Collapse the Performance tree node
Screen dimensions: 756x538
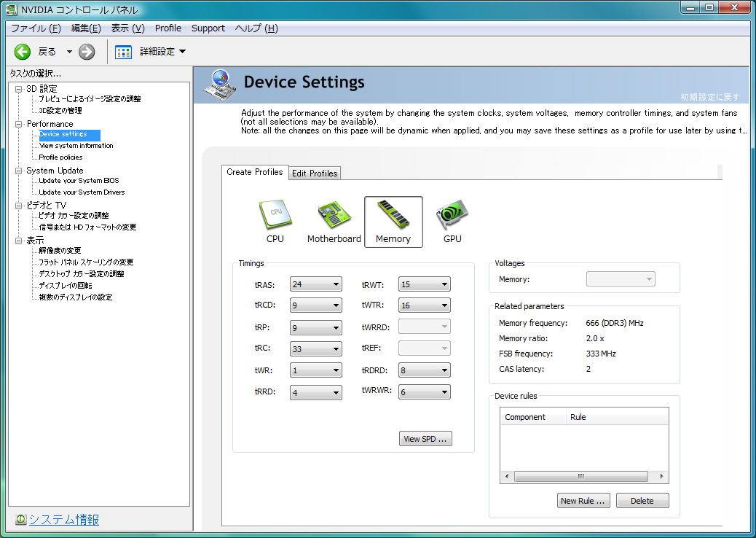pos(19,124)
